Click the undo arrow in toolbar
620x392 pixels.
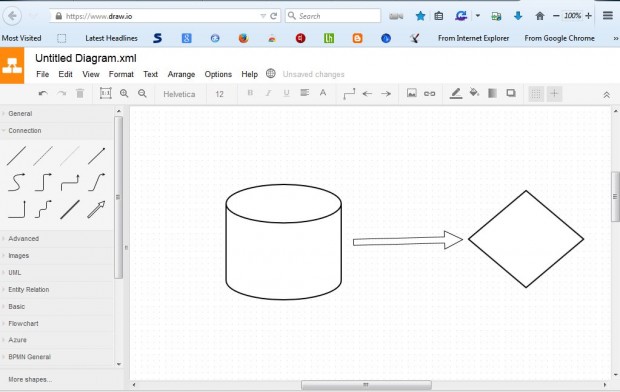point(43,94)
